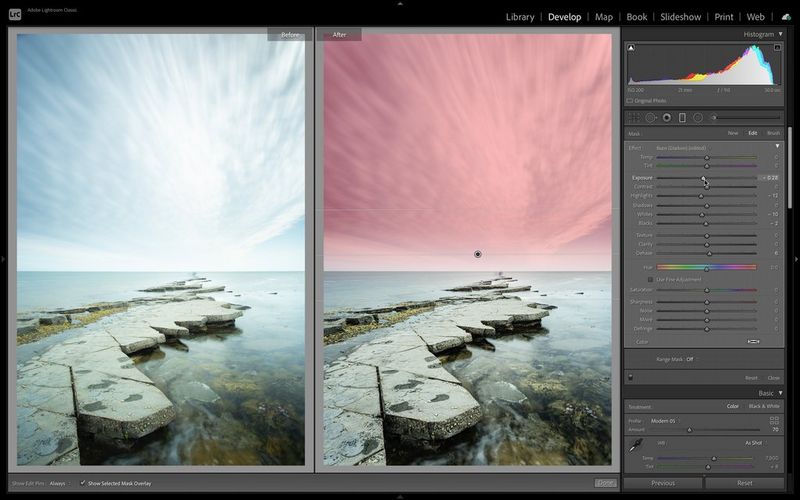Toggle Show Selected Mask Overlay checkbox

[83, 483]
